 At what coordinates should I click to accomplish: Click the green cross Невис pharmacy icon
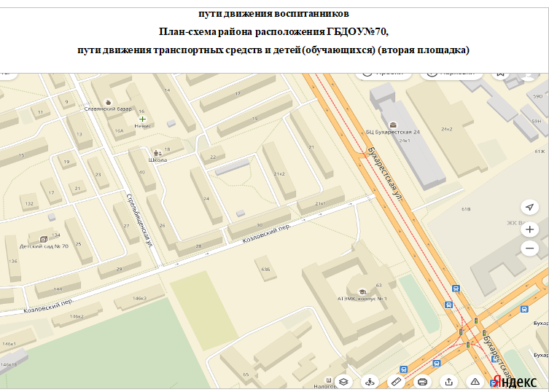tap(142, 119)
